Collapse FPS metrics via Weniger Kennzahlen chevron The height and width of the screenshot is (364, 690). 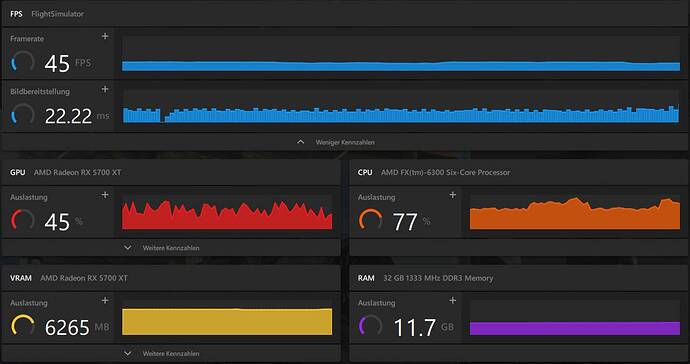click(x=301, y=142)
